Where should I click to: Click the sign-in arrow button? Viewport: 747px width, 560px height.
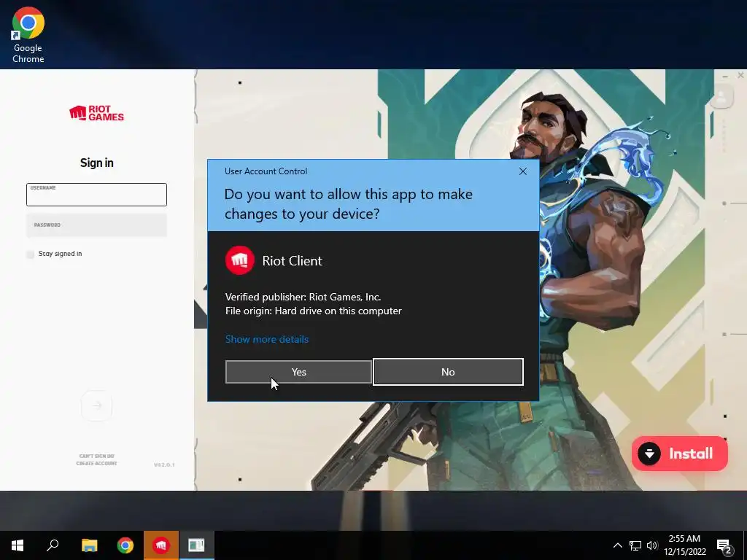[97, 405]
